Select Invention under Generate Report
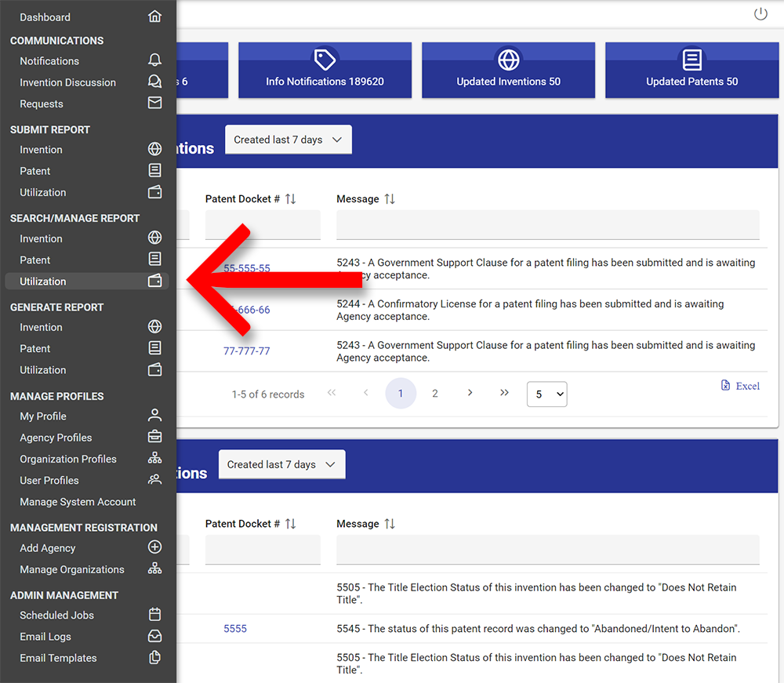This screenshot has height=683, width=784. pyautogui.click(x=41, y=327)
